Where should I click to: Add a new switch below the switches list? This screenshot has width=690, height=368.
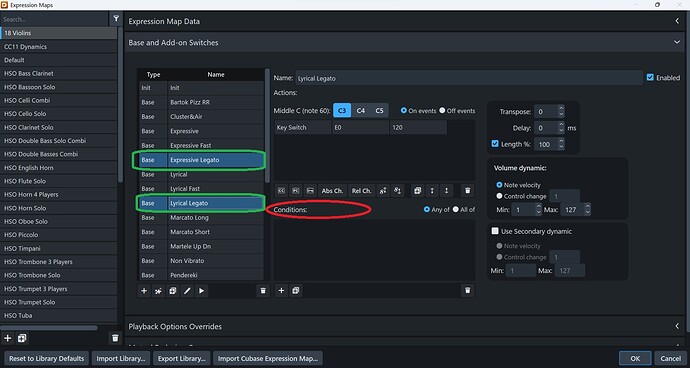tap(144, 291)
